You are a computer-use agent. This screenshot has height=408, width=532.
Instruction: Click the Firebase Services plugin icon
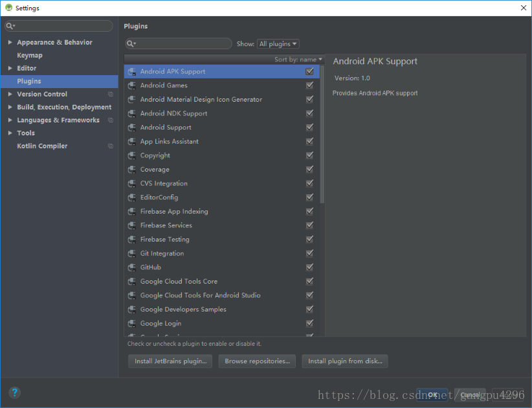131,225
